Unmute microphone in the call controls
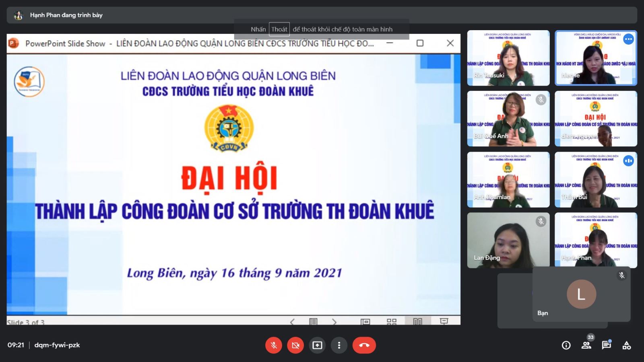 point(274,345)
